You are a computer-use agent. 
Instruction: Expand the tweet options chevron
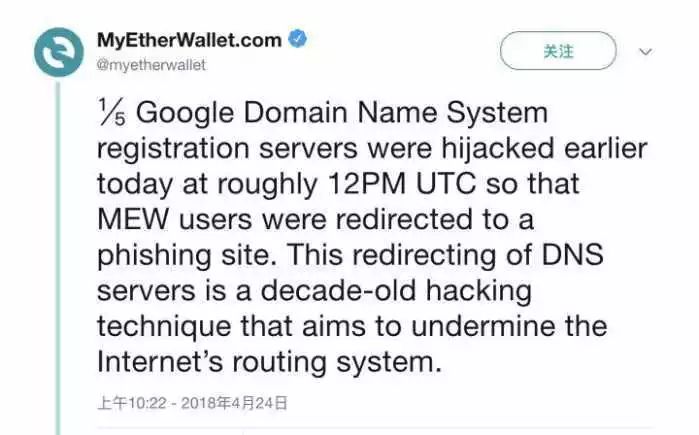[646, 52]
